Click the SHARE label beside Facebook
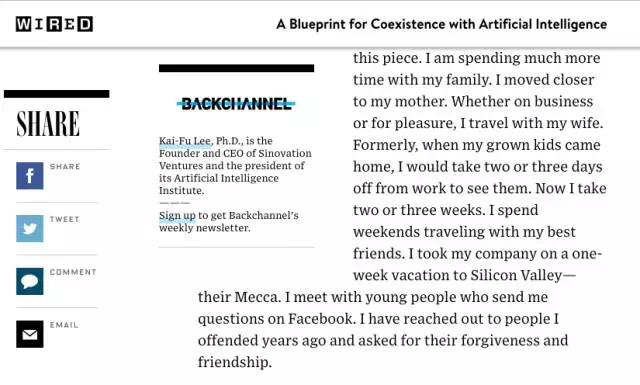640x385 pixels. tap(65, 167)
